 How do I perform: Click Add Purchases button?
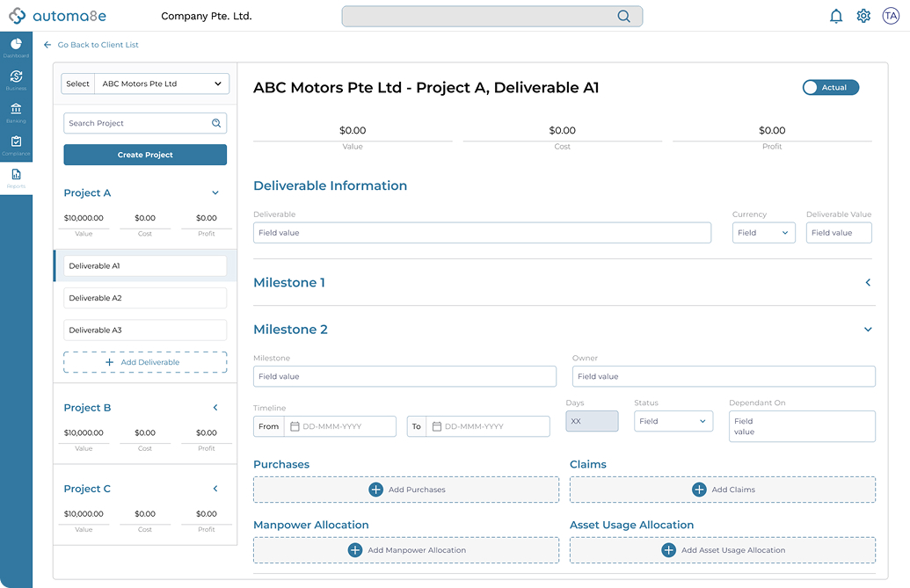406,490
